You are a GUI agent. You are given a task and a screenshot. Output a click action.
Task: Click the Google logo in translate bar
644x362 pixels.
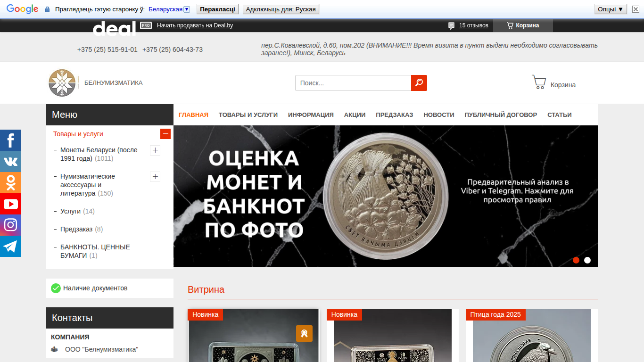(x=22, y=9)
